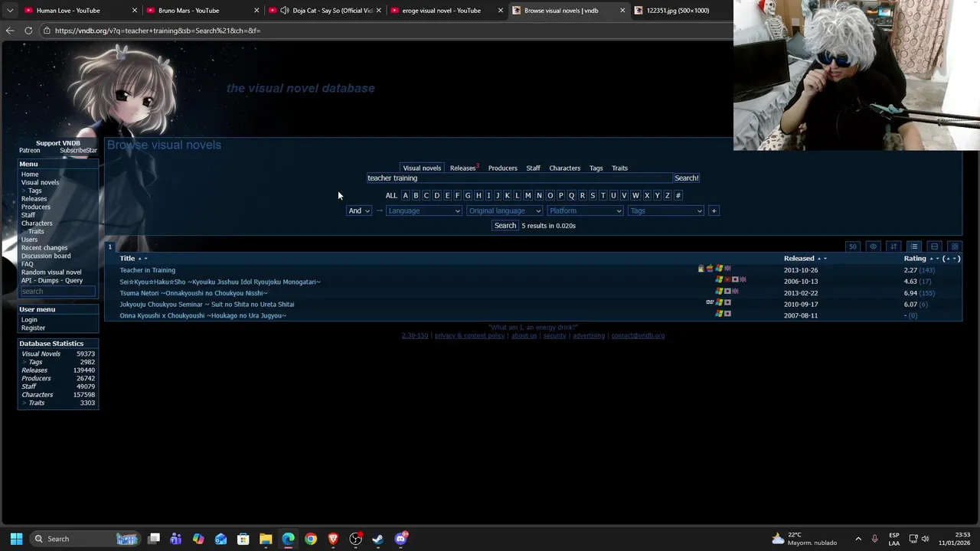Click the Search! button next to query

point(687,178)
